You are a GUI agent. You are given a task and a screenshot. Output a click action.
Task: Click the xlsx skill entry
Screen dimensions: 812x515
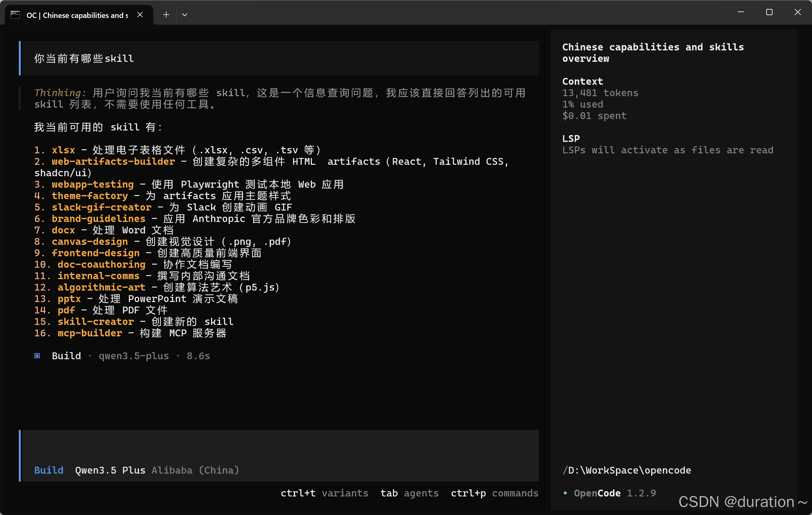point(63,150)
